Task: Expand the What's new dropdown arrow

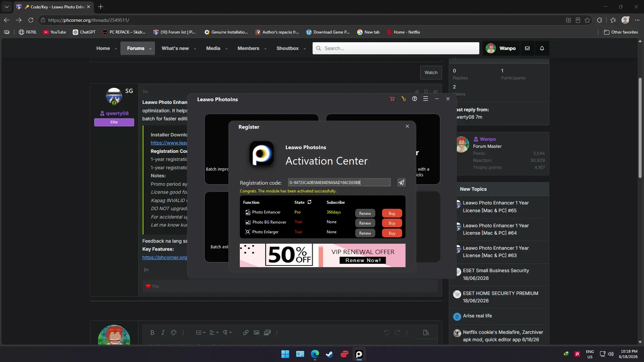Action: click(x=195, y=49)
